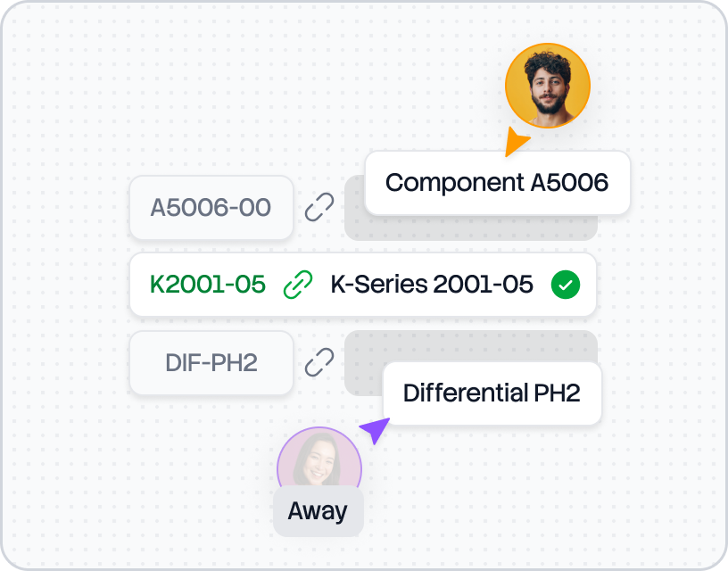The height and width of the screenshot is (571, 728).
Task: Toggle the green checkmark on K-Series row
Action: (x=566, y=285)
